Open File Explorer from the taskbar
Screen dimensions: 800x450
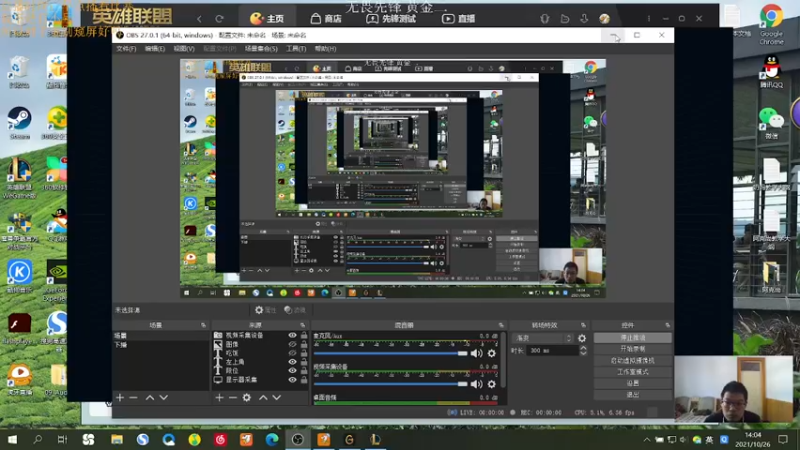click(117, 439)
